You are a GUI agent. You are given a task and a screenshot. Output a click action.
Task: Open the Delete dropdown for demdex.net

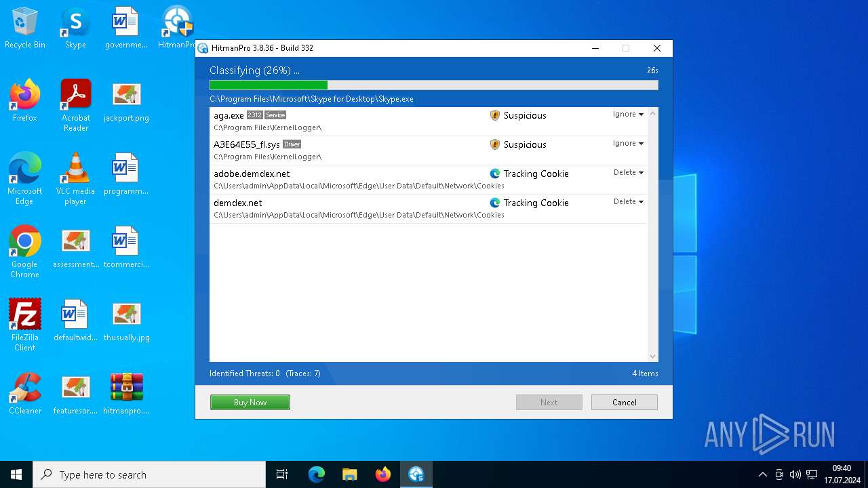coord(629,201)
